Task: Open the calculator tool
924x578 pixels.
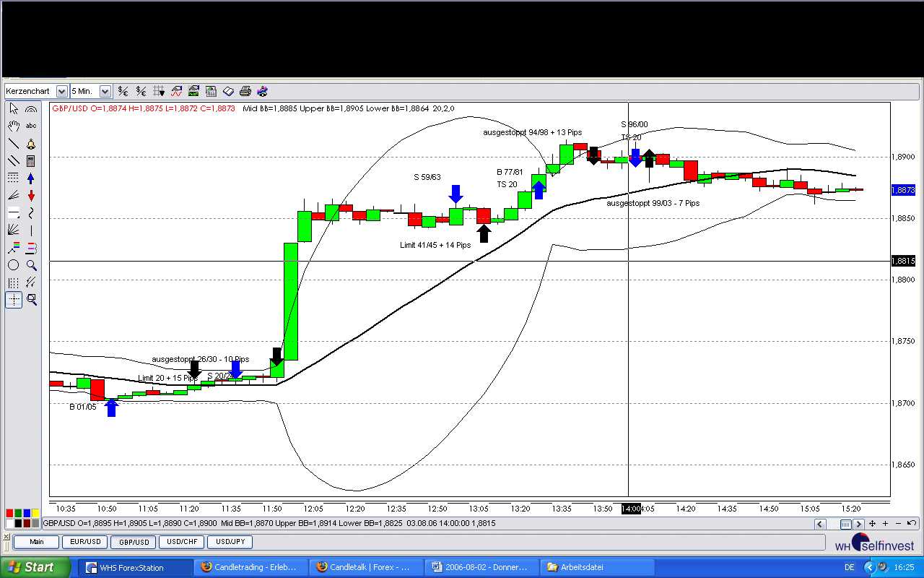Action: [x=31, y=161]
